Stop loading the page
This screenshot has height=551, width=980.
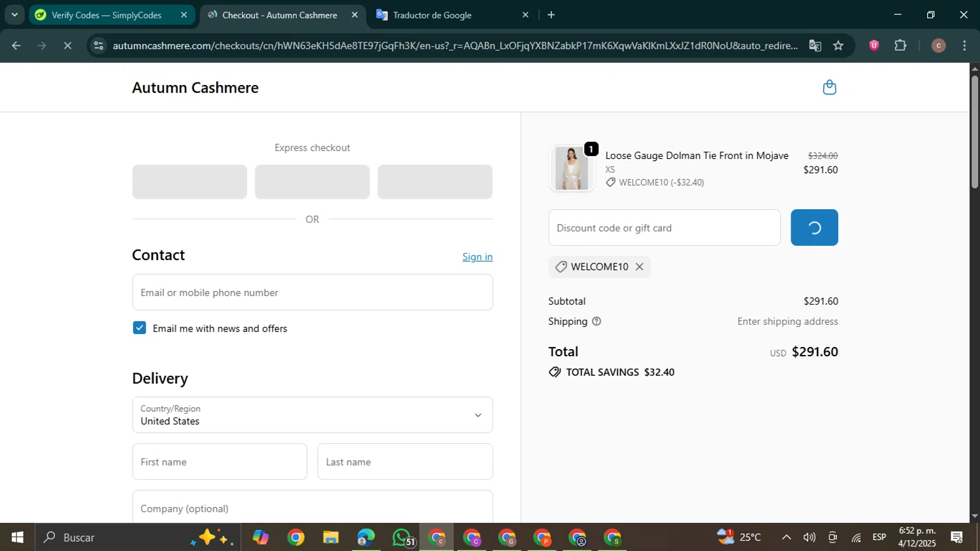67,46
